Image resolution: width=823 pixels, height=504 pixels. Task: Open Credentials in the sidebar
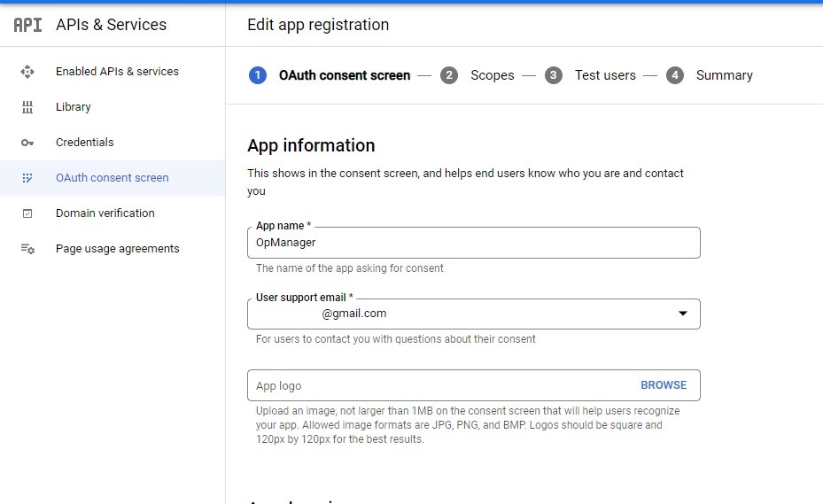[85, 143]
